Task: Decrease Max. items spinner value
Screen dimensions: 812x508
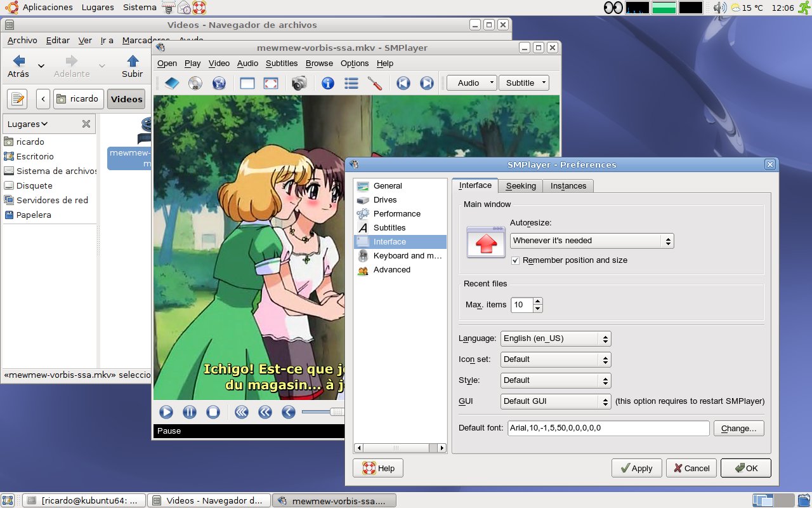Action: pyautogui.click(x=538, y=309)
